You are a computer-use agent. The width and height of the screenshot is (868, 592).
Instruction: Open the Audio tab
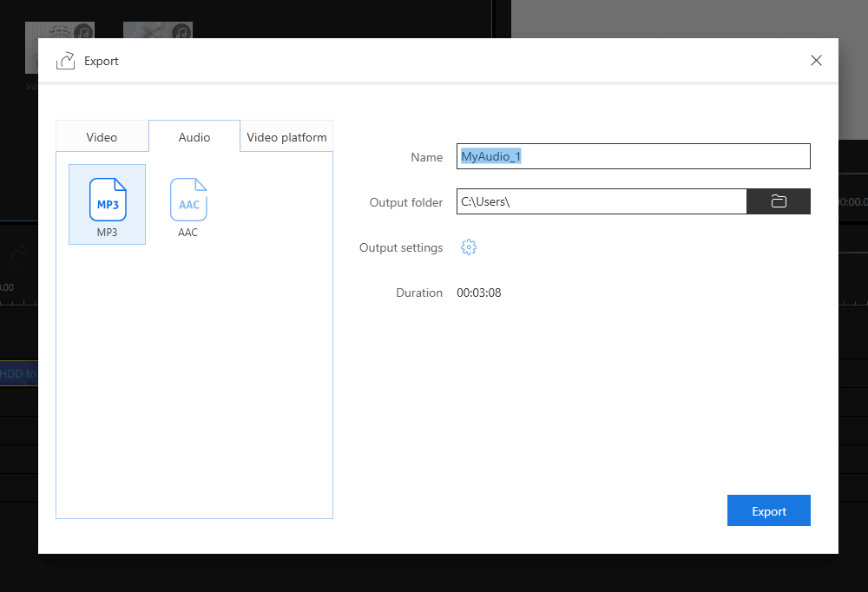[x=194, y=136]
